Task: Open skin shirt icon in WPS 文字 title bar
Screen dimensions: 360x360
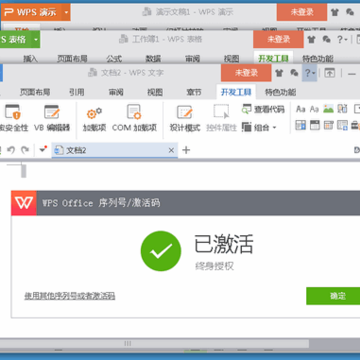Action: tap(279, 73)
